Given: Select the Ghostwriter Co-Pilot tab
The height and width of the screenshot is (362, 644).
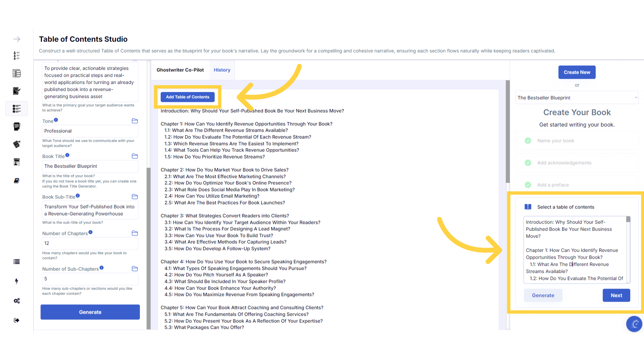Looking at the screenshot, I should pos(180,70).
